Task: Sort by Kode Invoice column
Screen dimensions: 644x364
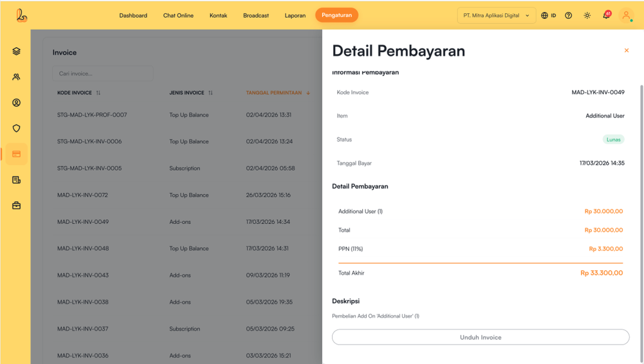Action: (98, 93)
